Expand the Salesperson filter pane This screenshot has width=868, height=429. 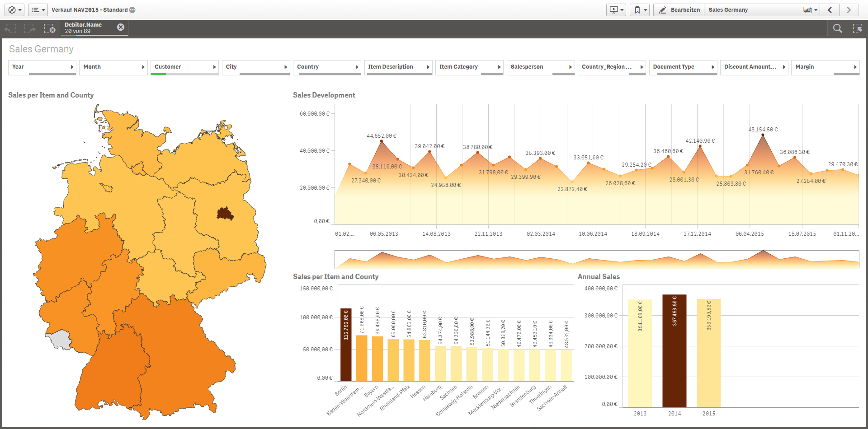click(x=541, y=67)
